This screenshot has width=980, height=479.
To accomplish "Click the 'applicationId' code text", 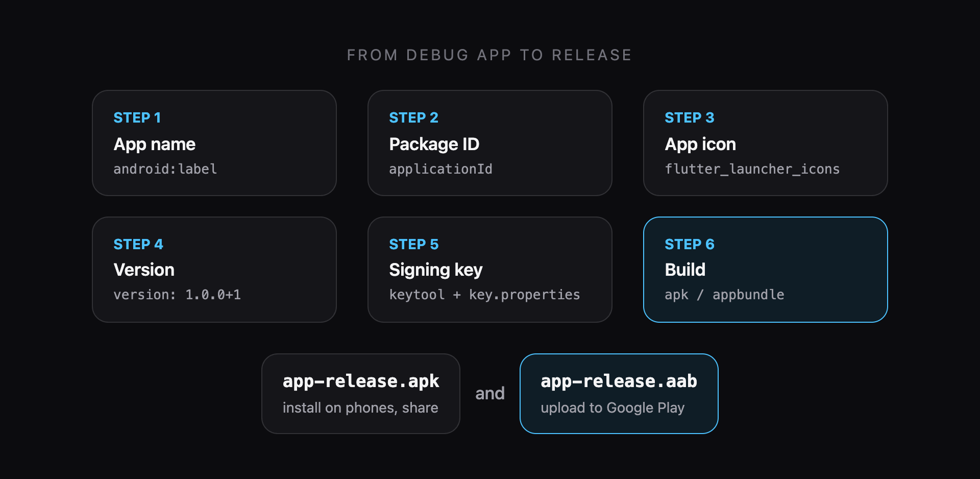I will pyautogui.click(x=441, y=169).
